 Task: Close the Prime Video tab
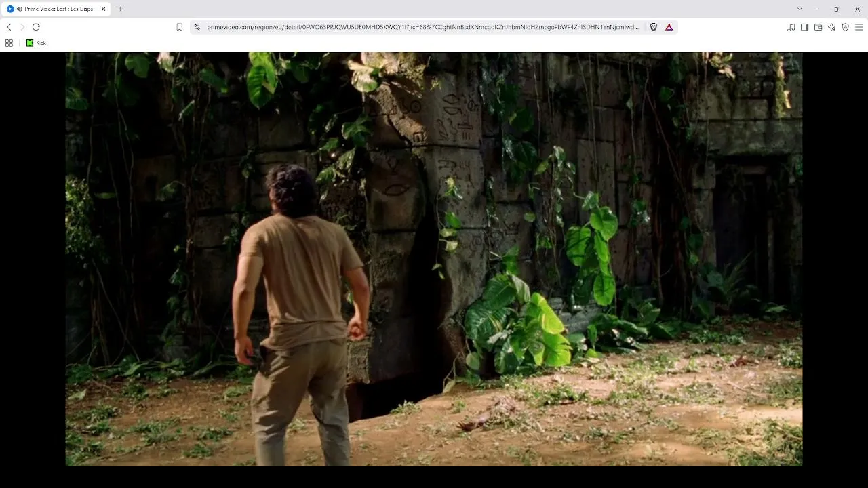[104, 9]
